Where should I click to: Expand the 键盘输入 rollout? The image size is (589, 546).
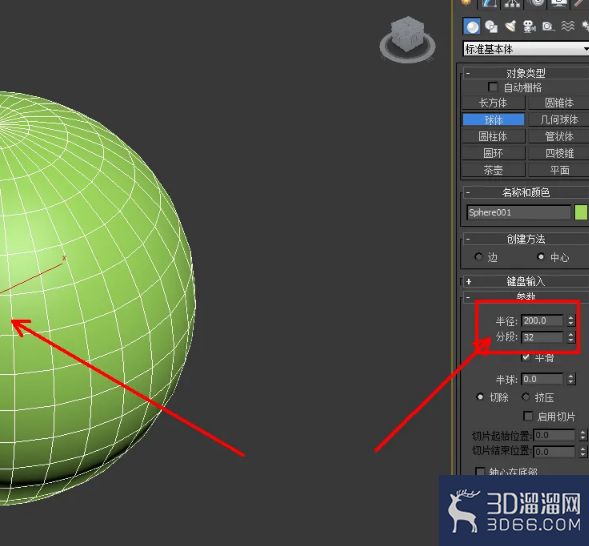pyautogui.click(x=526, y=281)
